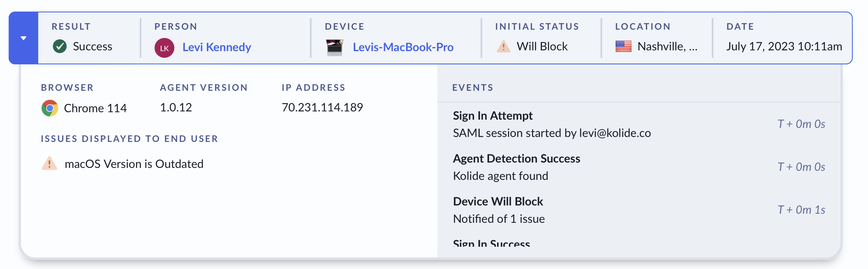Click the Chrome 114 browser label
The image size is (868, 269).
pyautogui.click(x=95, y=108)
